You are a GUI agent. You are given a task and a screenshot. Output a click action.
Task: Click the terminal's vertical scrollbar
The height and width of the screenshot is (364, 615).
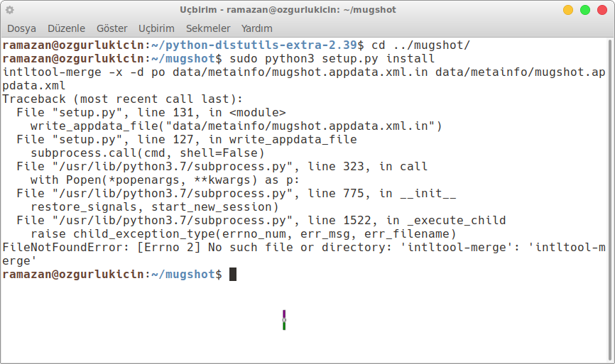point(610,200)
